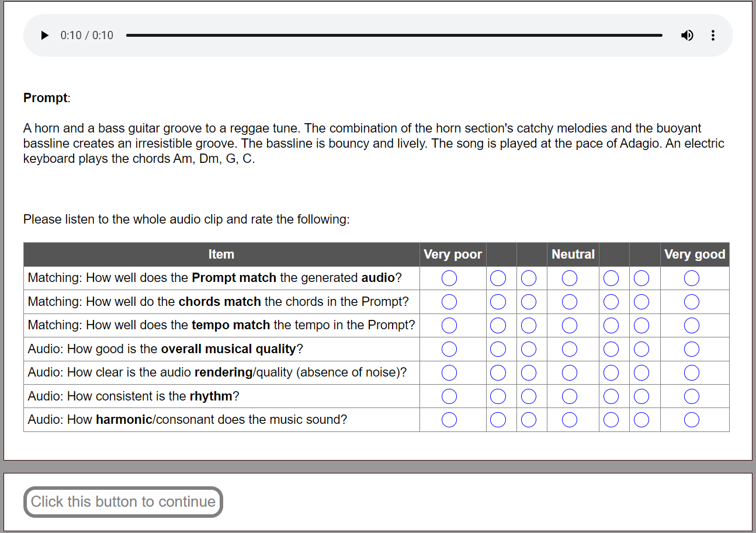This screenshot has height=533, width=756.
Task: Rate tempo match as Very poor
Action: point(449,325)
